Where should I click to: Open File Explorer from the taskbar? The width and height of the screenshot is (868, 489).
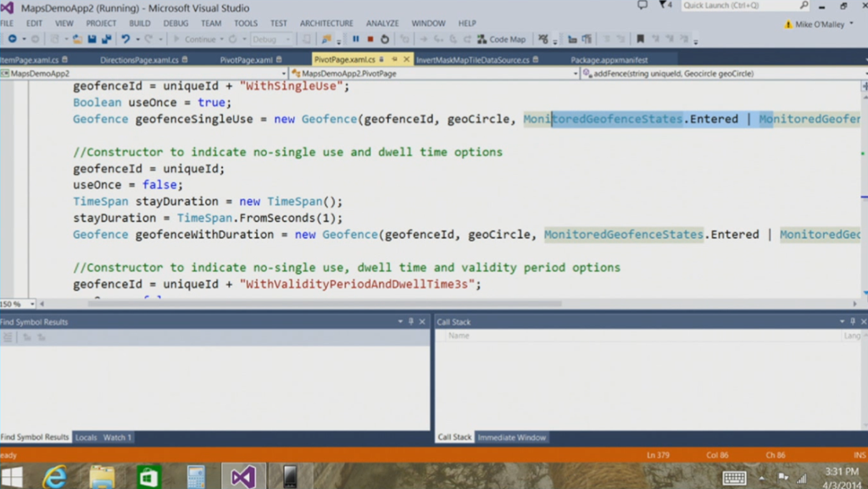pyautogui.click(x=102, y=476)
